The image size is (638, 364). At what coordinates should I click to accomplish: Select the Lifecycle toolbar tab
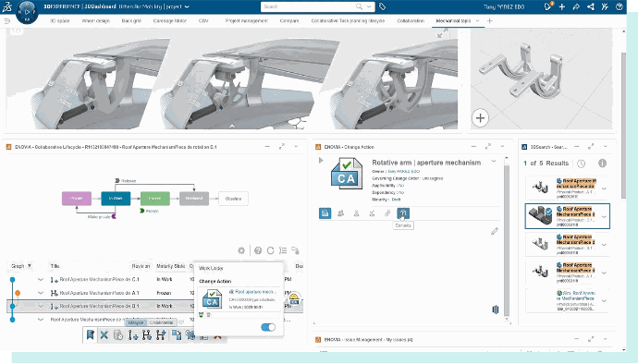136,322
